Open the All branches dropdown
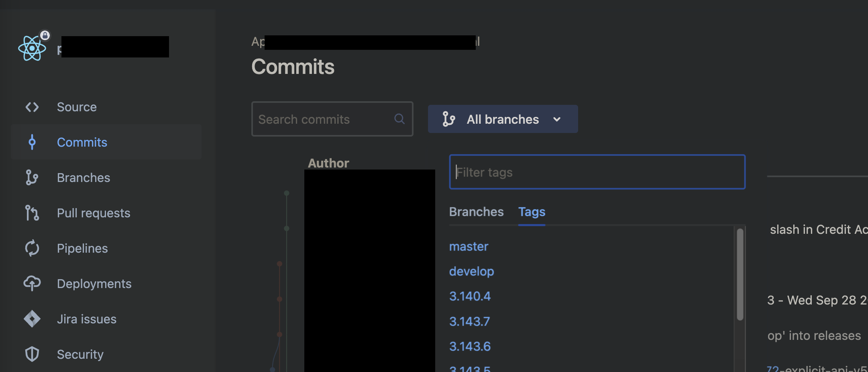 click(x=502, y=119)
